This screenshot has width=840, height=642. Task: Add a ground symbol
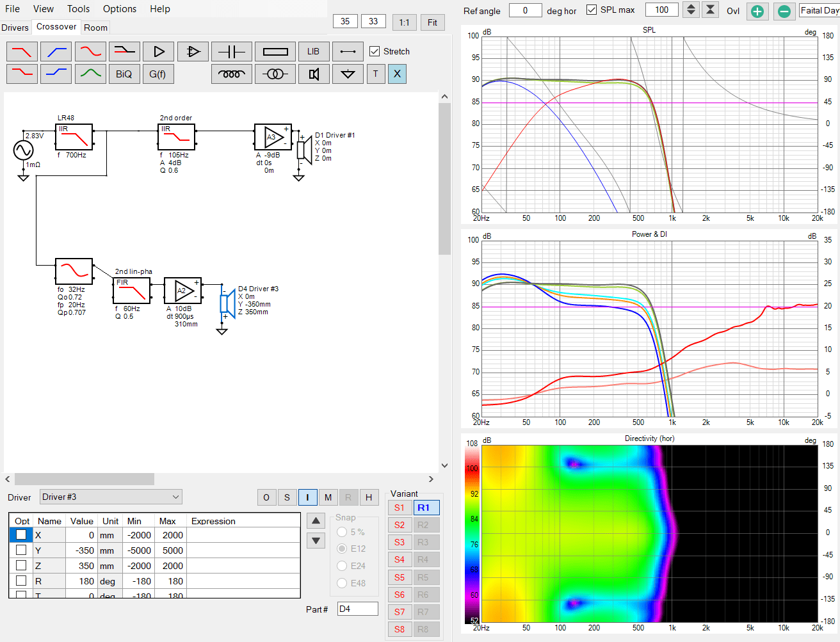coord(348,74)
